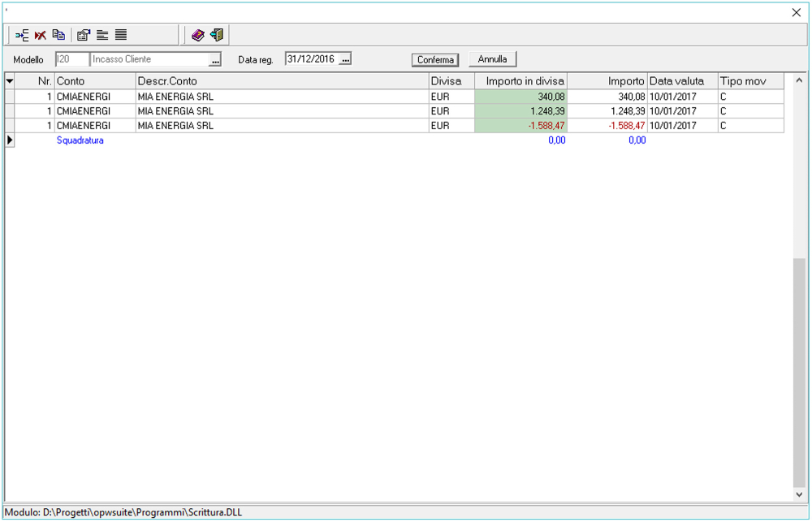Screen dimensions: 812x522
Task: Open the grid selector arrow in header corner
Action: 10,81
